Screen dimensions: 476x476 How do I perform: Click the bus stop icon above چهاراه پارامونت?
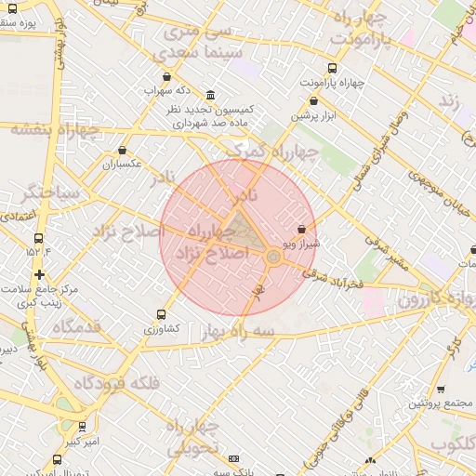pos(332,68)
